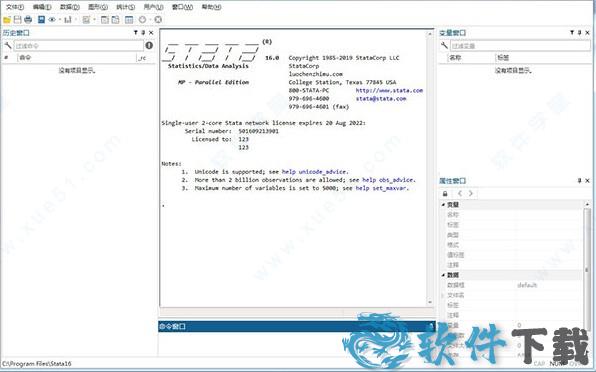Toggle auto-hide pin of 命令窗口
596x372 pixels.
[x=431, y=326]
